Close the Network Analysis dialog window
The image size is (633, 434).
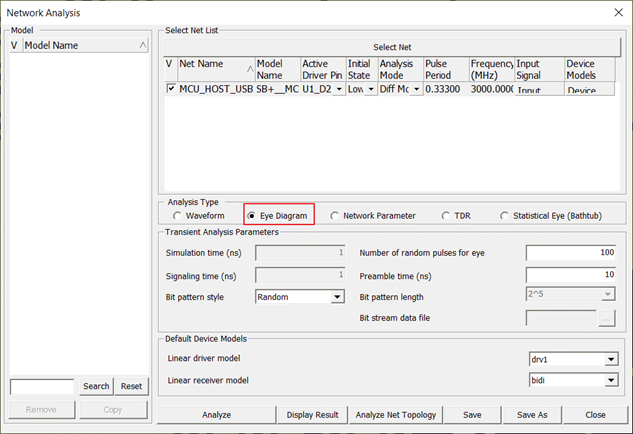pos(616,12)
